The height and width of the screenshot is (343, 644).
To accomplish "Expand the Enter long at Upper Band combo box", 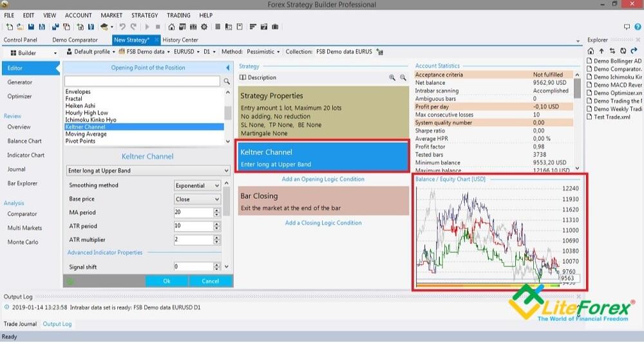I will 148,171.
